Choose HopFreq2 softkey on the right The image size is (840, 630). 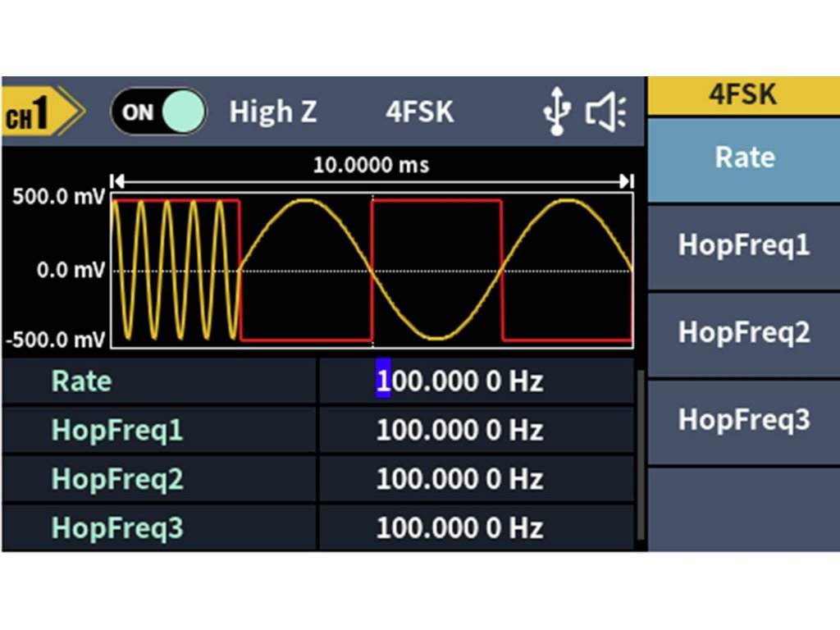pyautogui.click(x=744, y=332)
